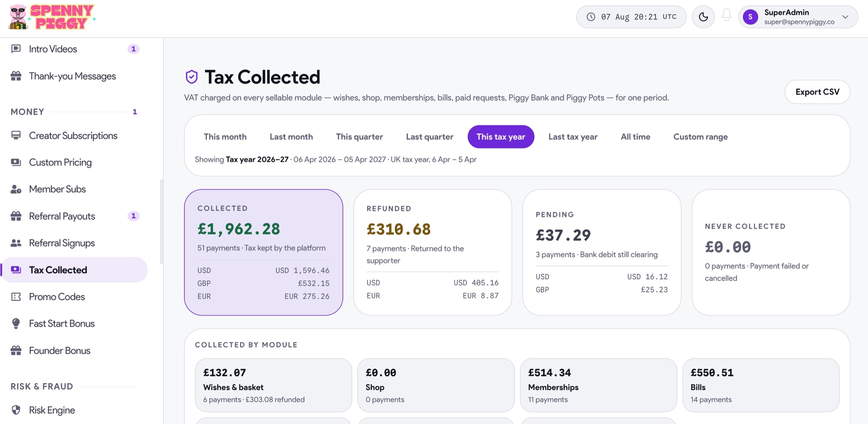
Task: Click Promo Codes ticket icon
Action: [16, 297]
